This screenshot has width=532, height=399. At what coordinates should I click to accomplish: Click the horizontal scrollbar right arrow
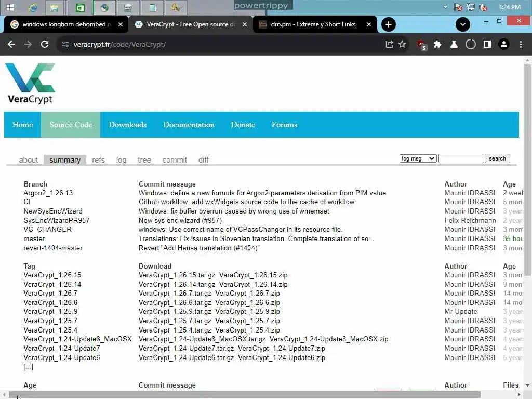tap(519, 395)
